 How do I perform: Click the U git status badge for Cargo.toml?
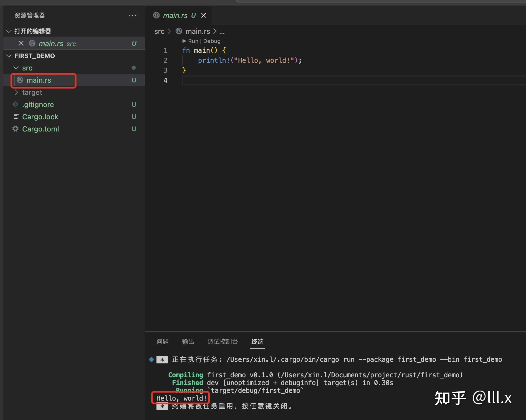tap(134, 129)
